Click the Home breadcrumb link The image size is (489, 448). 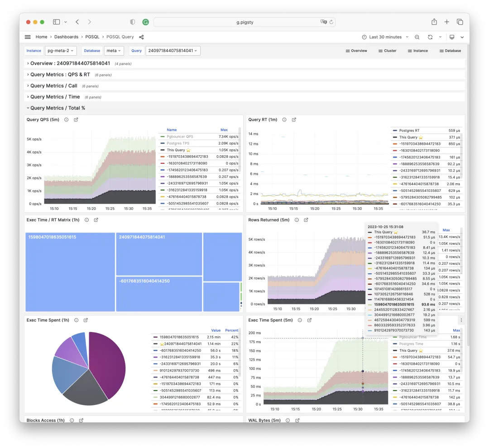(41, 37)
